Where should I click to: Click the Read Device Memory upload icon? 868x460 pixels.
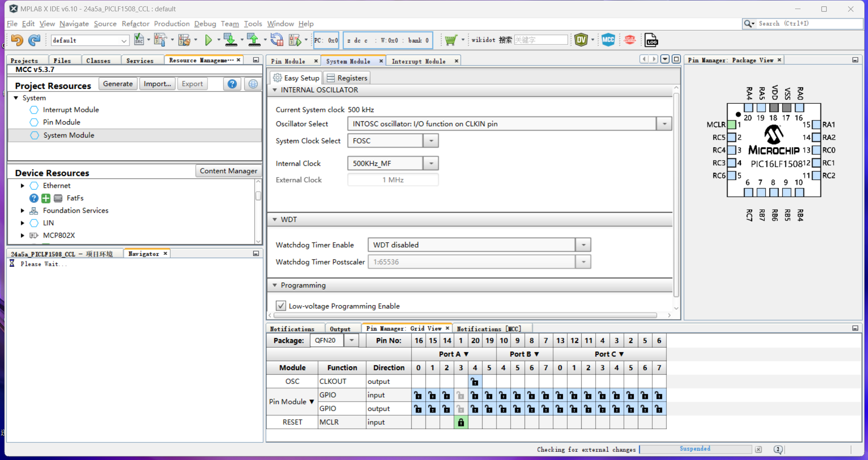tap(254, 40)
